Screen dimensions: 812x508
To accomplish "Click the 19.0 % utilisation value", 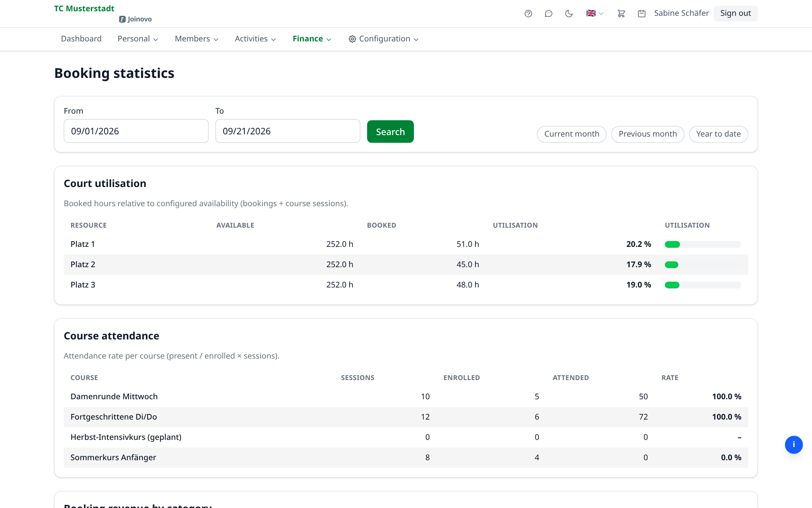I will pyautogui.click(x=638, y=285).
